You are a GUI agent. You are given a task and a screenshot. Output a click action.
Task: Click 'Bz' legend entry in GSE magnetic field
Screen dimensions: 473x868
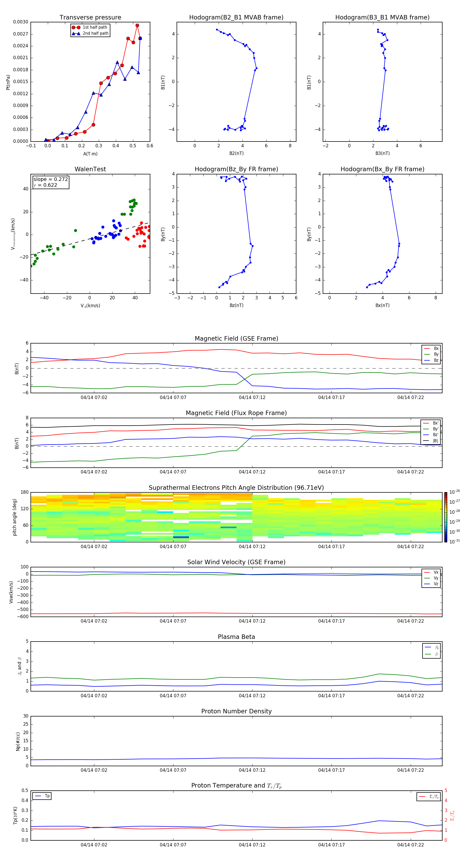[431, 360]
